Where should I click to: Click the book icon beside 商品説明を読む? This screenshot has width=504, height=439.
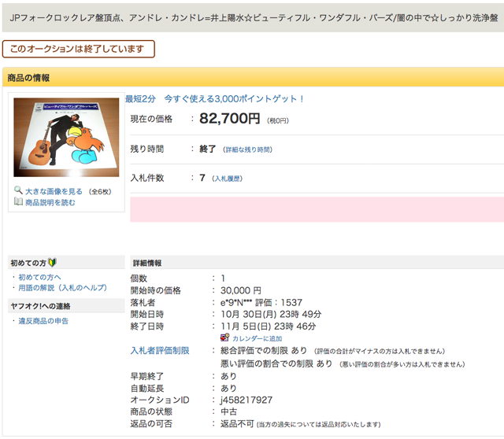[18, 201]
